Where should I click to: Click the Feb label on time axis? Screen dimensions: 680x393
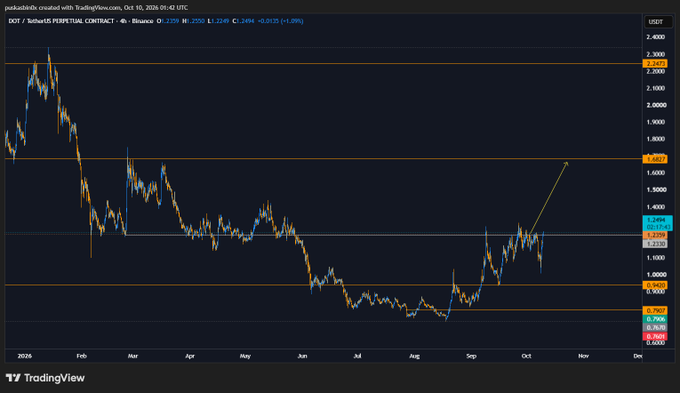click(x=82, y=356)
